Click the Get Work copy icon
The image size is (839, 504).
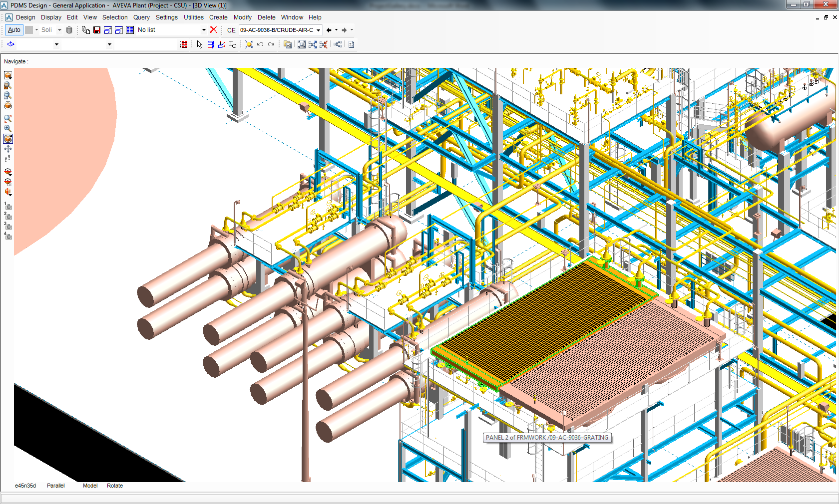(x=86, y=30)
